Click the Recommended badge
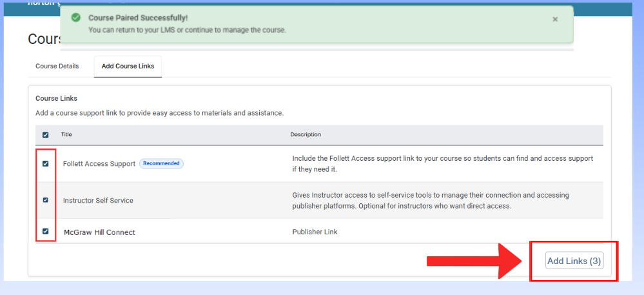This screenshot has height=295, width=644. pos(161,163)
